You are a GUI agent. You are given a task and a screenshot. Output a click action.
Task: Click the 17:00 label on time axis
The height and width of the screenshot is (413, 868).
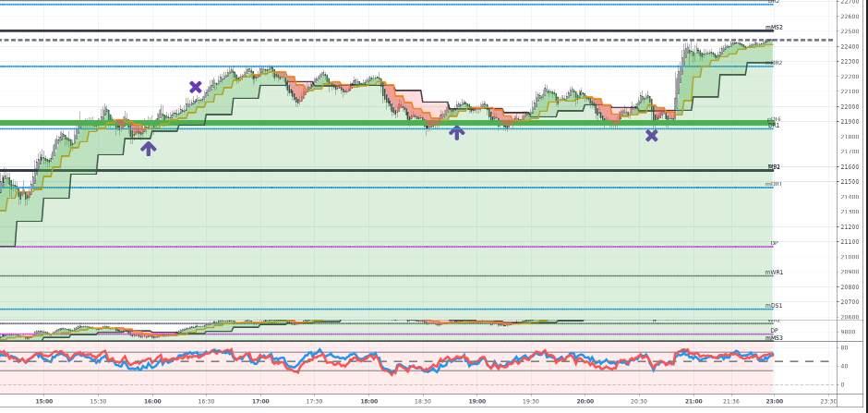tap(261, 402)
